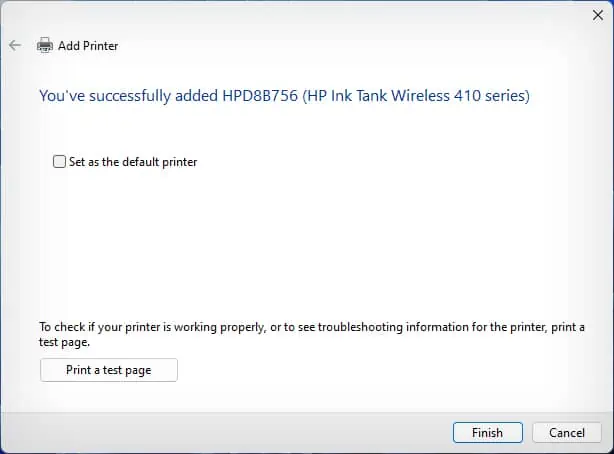Click the "Set as the default printer" label
This screenshot has height=454, width=614.
[x=133, y=161]
